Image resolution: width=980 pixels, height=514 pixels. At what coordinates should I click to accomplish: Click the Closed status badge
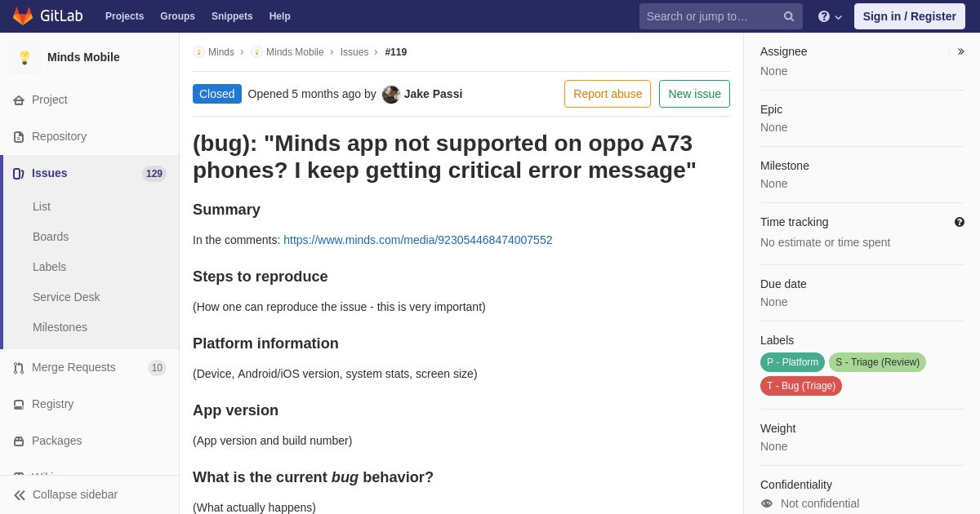pos(217,94)
